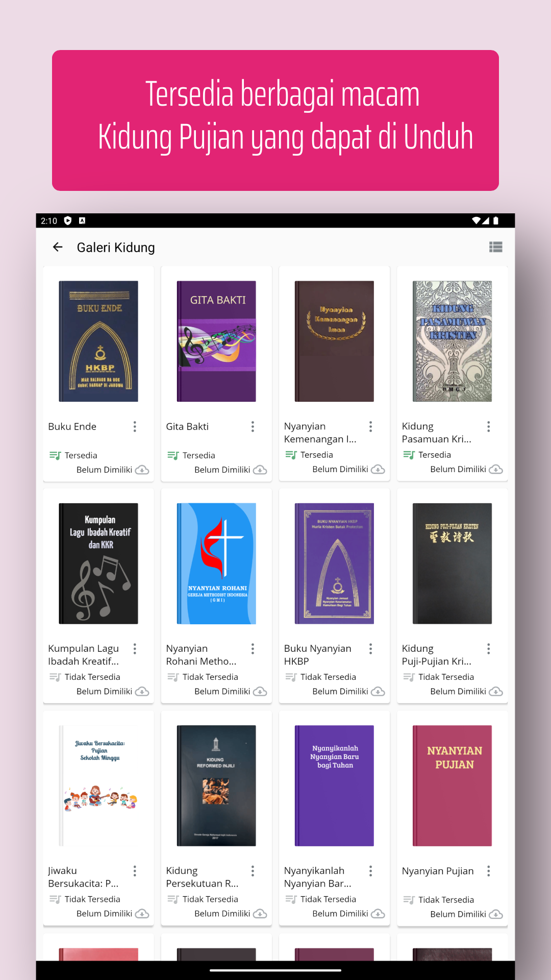The width and height of the screenshot is (551, 980).
Task: Switch to list view layout icon
Action: click(x=495, y=247)
